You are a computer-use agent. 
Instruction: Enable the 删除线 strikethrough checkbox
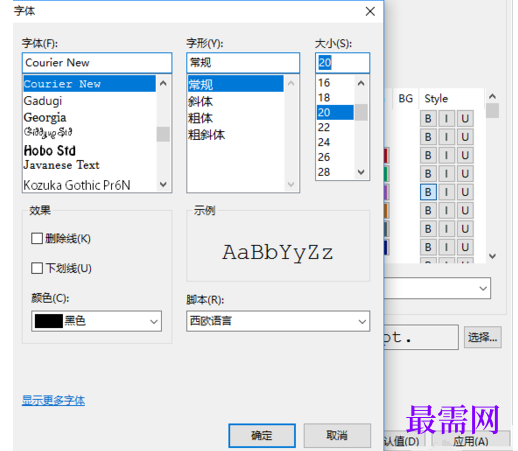[37, 238]
